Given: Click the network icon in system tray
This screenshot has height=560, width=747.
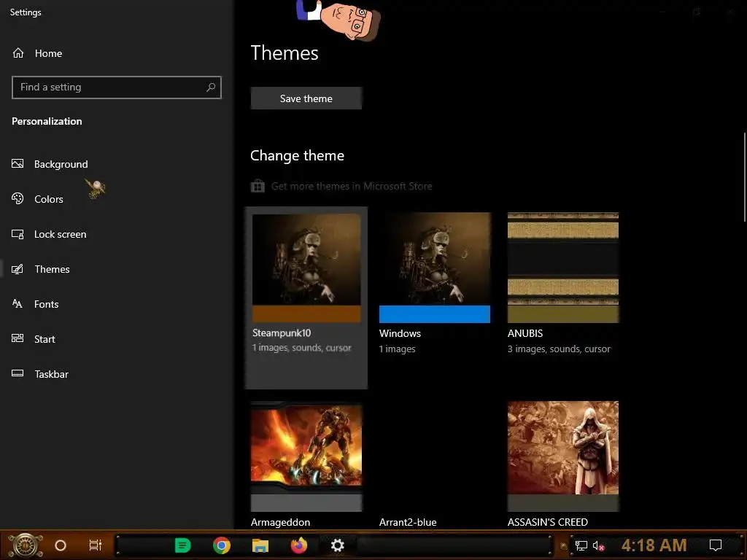Looking at the screenshot, I should click(x=581, y=545).
